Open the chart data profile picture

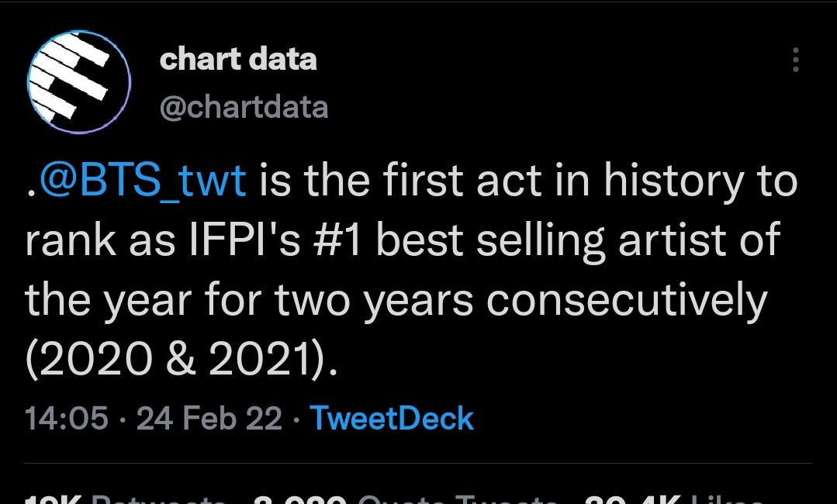79,81
